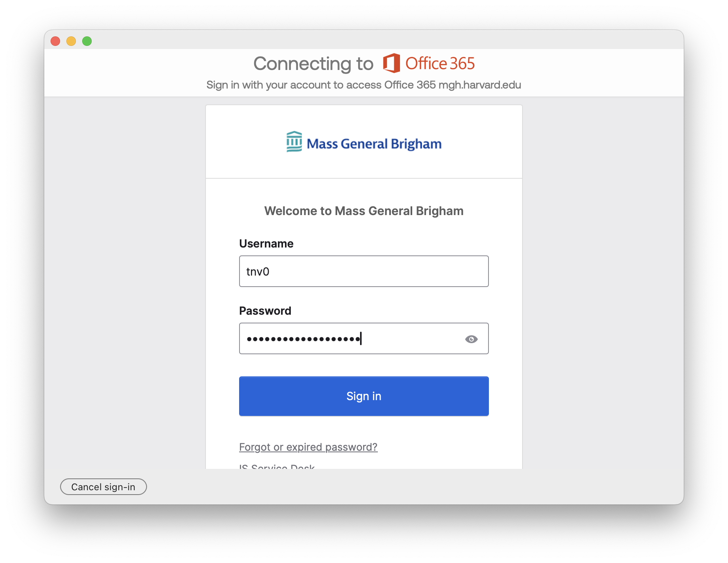Open the Forgot or expired password link
Image resolution: width=728 pixels, height=563 pixels.
coord(308,447)
